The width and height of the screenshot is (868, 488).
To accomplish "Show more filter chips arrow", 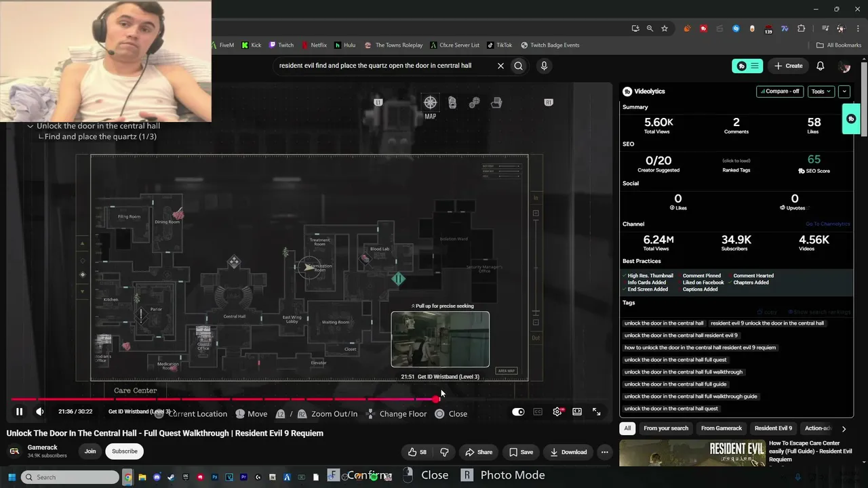I will point(844,428).
